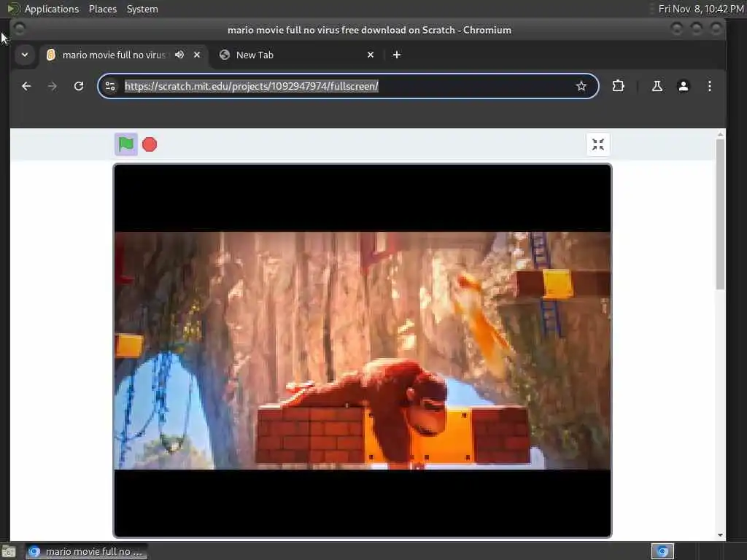Click the URL address bar

[x=347, y=86]
